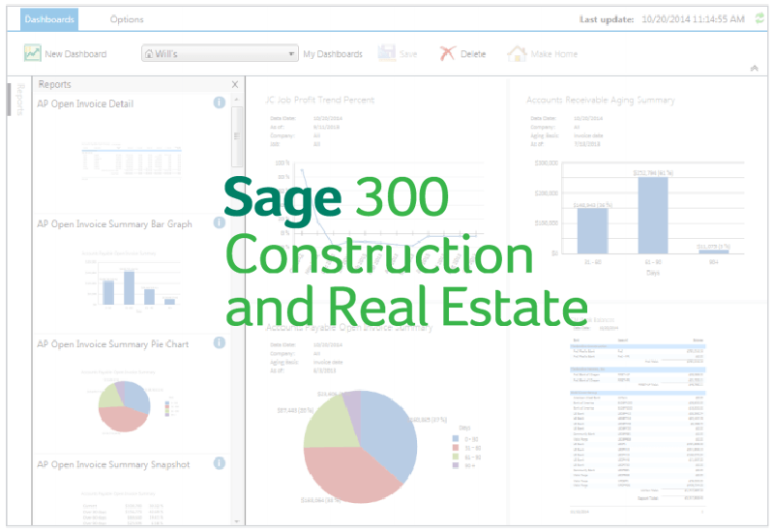This screenshot has width=774, height=532.
Task: Click the New Dashboard chart icon
Action: click(x=33, y=53)
